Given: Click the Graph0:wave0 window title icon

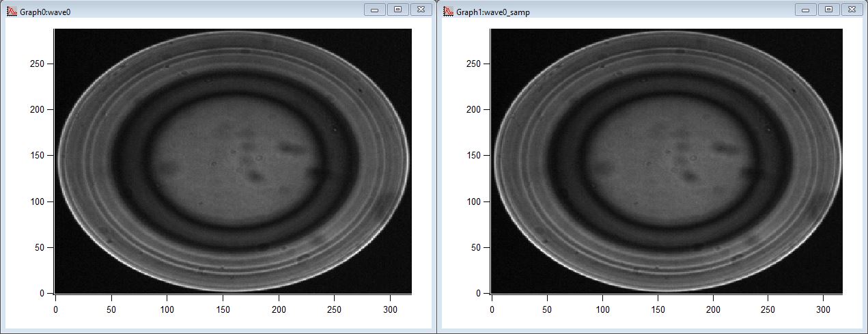Looking at the screenshot, I should coord(12,12).
